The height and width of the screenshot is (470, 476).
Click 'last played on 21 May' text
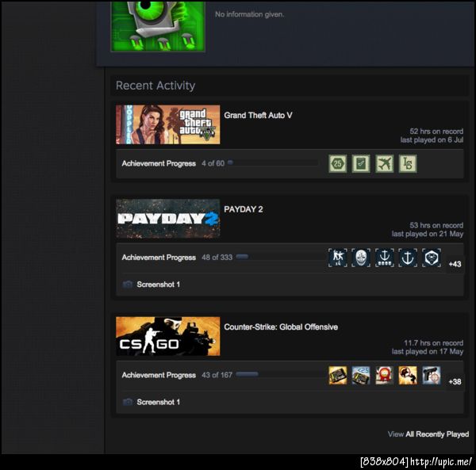428,234
